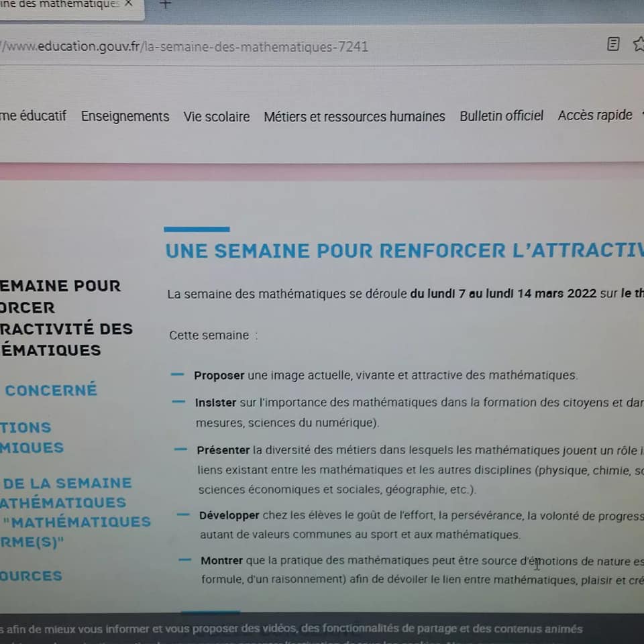The width and height of the screenshot is (644, 644).
Task: Open the Métiers et ressources humaines section
Action: (x=354, y=117)
